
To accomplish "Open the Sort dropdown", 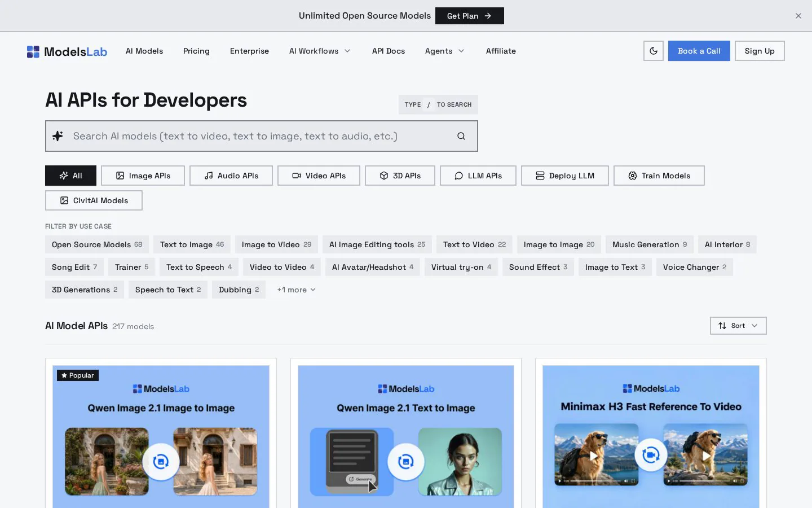I will [x=738, y=326].
